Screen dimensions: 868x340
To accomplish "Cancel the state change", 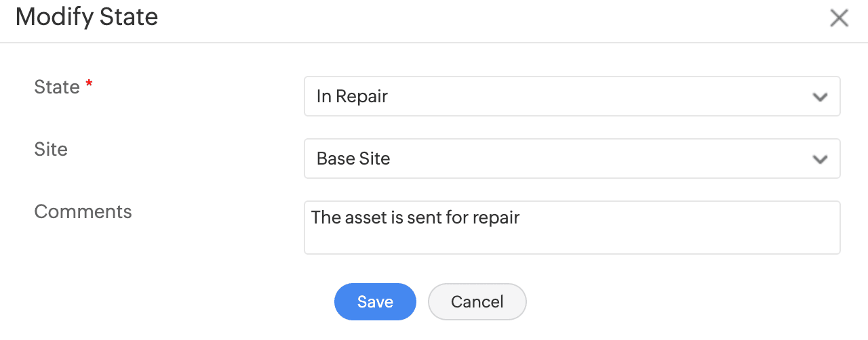I will tap(477, 301).
